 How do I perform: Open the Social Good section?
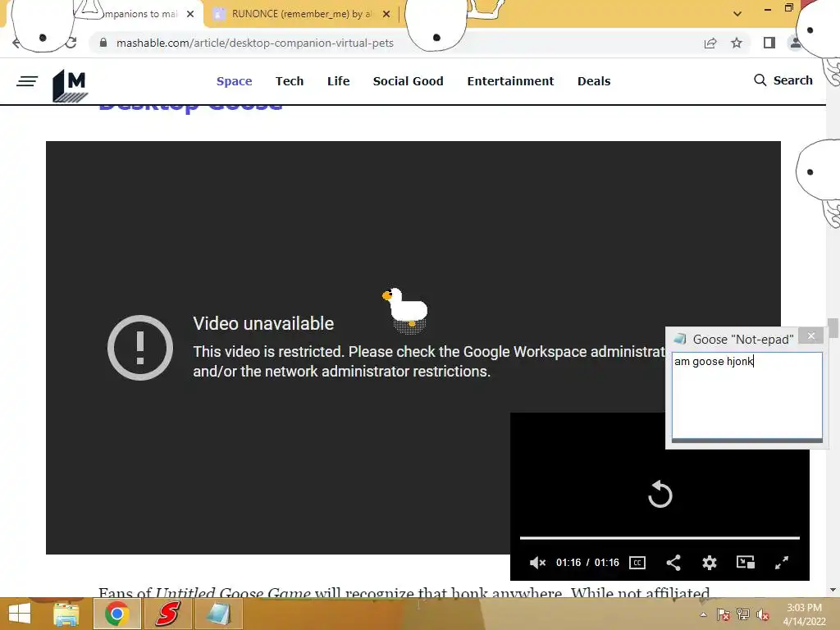point(408,81)
